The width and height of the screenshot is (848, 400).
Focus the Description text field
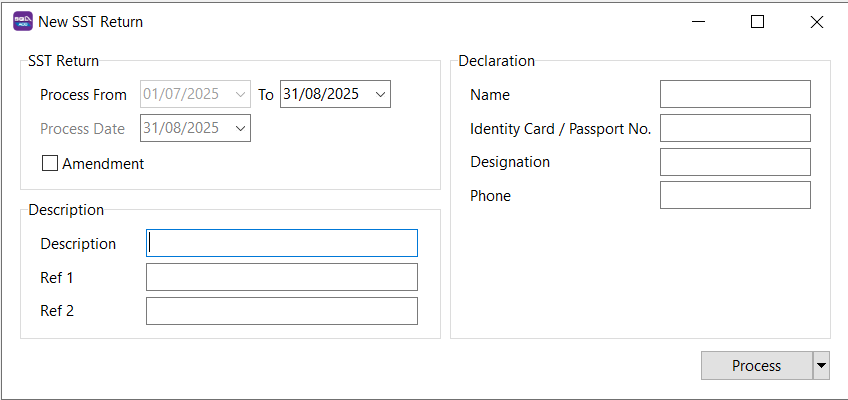pos(282,244)
